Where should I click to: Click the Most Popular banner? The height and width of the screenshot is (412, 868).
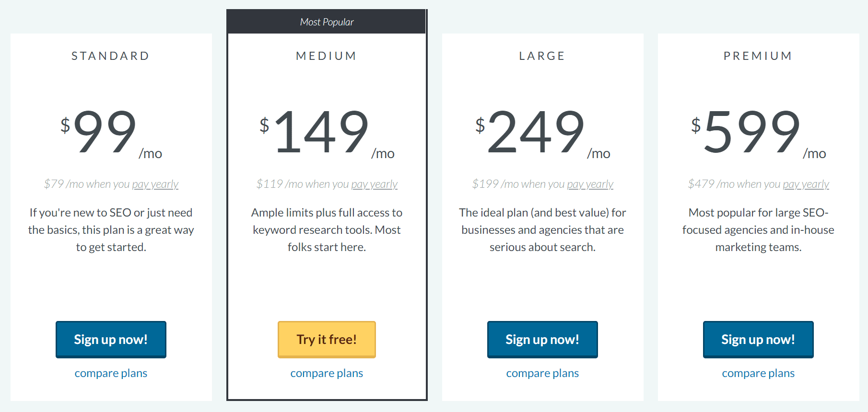point(327,22)
